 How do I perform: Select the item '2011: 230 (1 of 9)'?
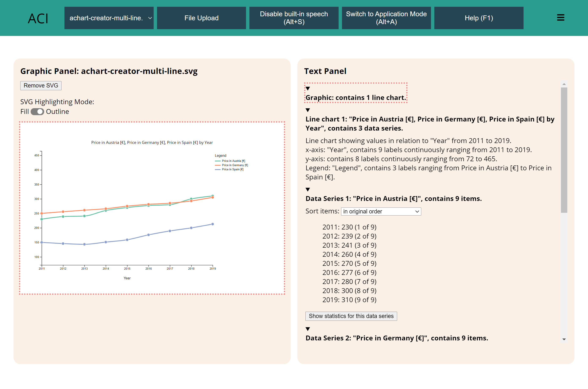tap(349, 227)
